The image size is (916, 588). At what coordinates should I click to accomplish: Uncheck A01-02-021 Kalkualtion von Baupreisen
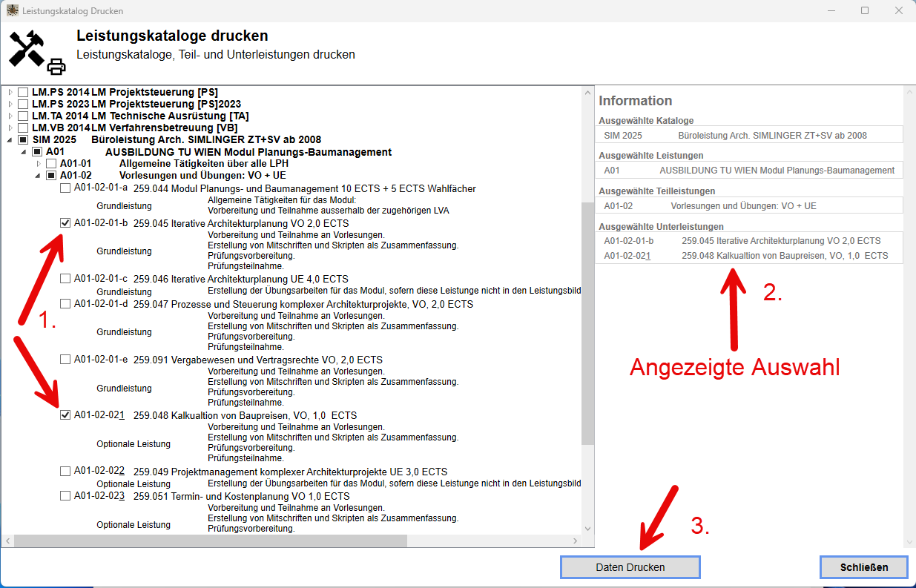click(65, 414)
